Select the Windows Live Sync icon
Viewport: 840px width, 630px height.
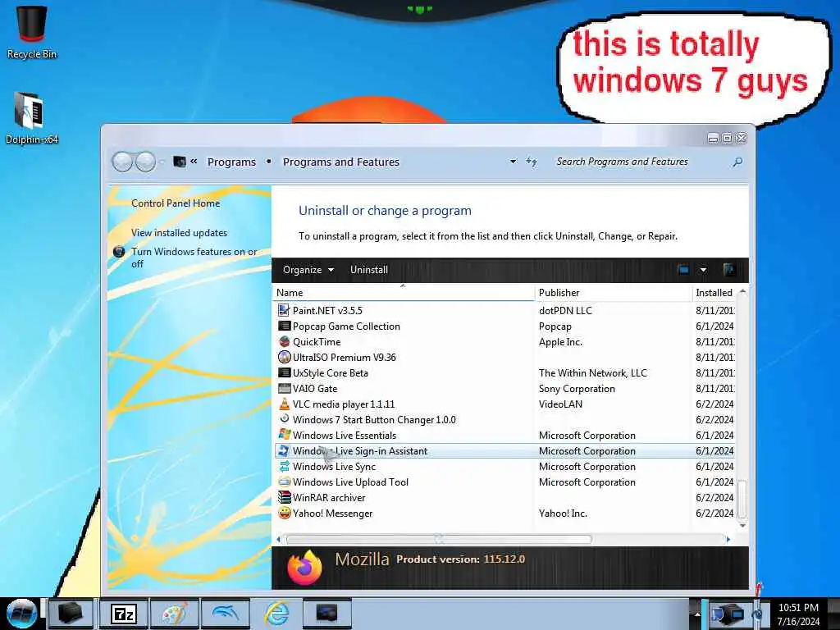(284, 466)
